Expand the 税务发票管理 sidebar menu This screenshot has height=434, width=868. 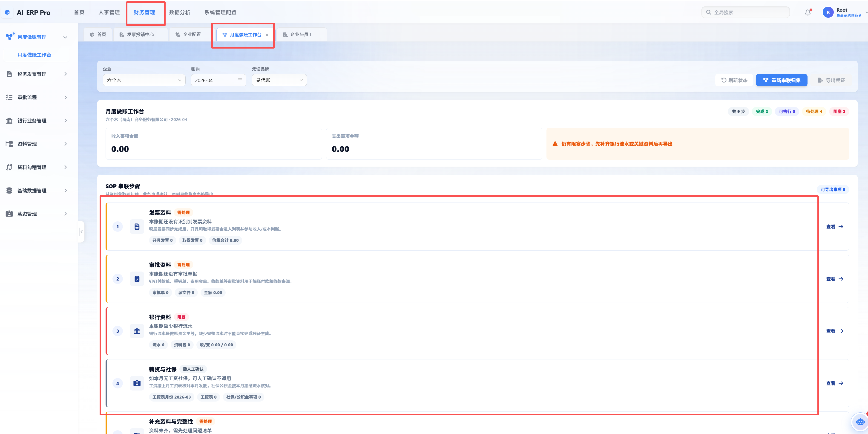click(x=37, y=74)
